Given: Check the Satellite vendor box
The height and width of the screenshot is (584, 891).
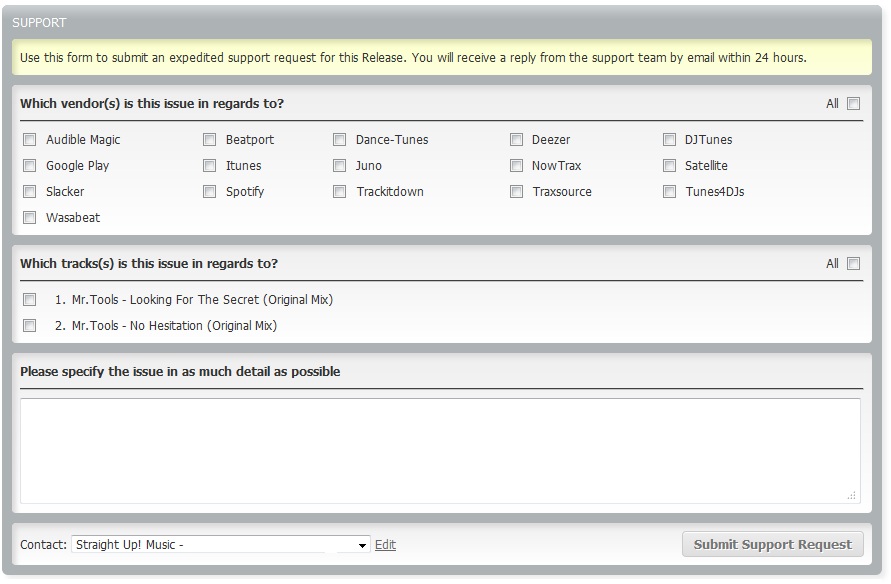Looking at the screenshot, I should [x=669, y=166].
